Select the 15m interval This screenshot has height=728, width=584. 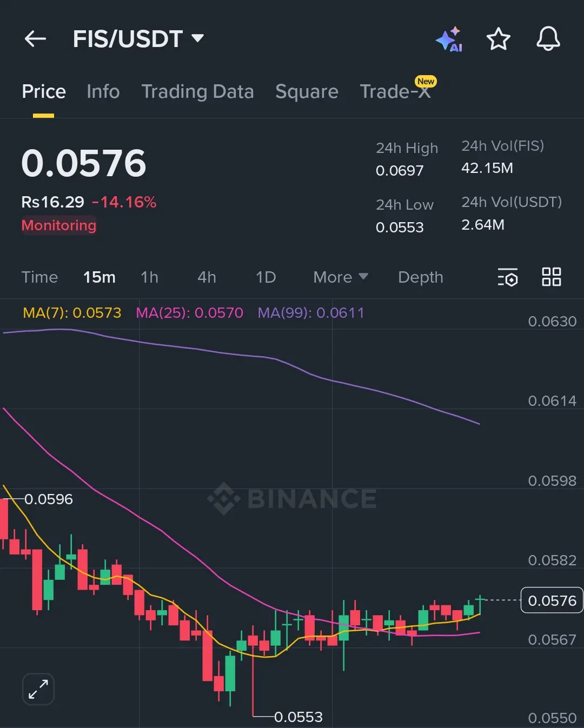(99, 277)
